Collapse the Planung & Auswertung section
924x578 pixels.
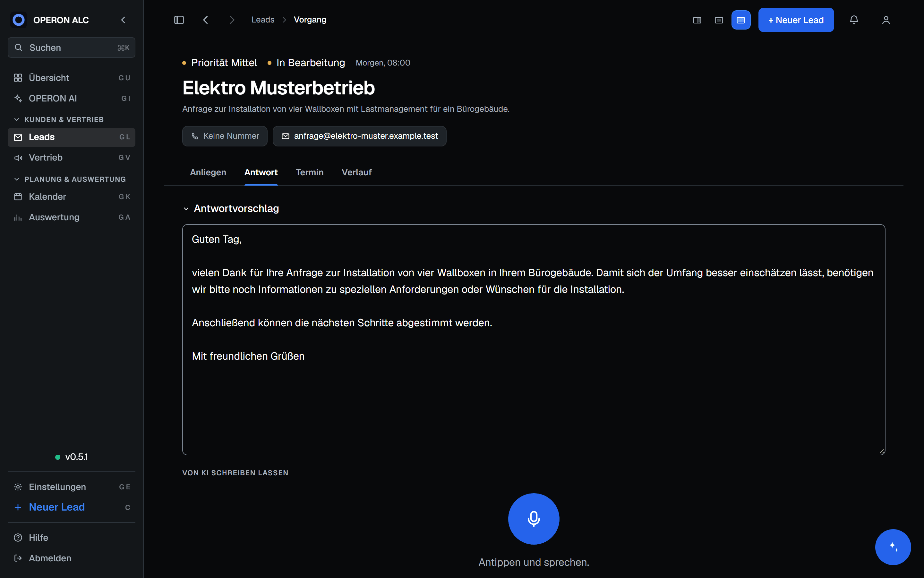[x=70, y=179]
